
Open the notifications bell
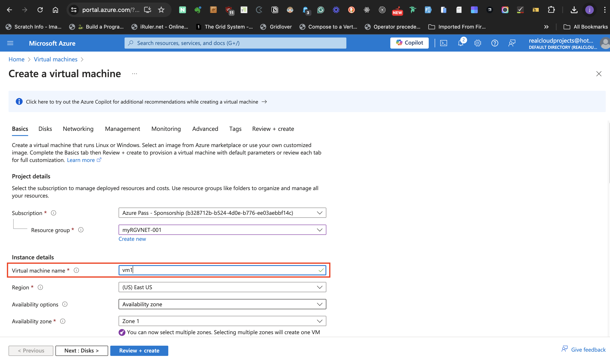[460, 43]
